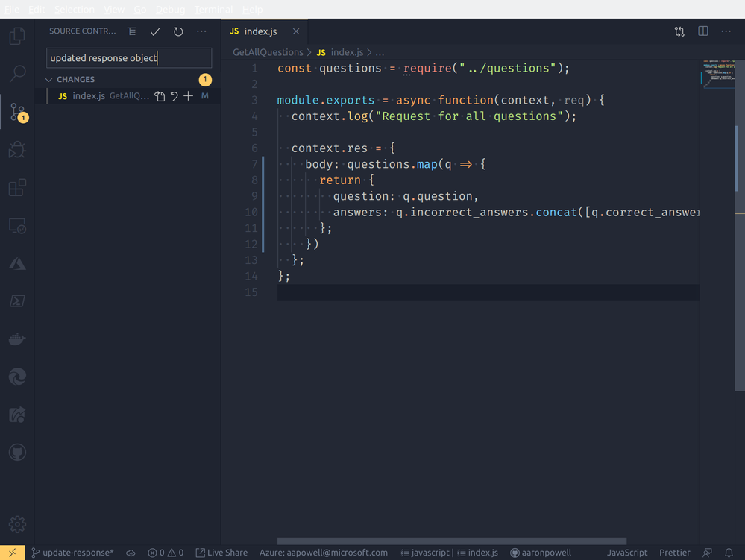
Task: Click the index.js status bar entry
Action: 477,553
